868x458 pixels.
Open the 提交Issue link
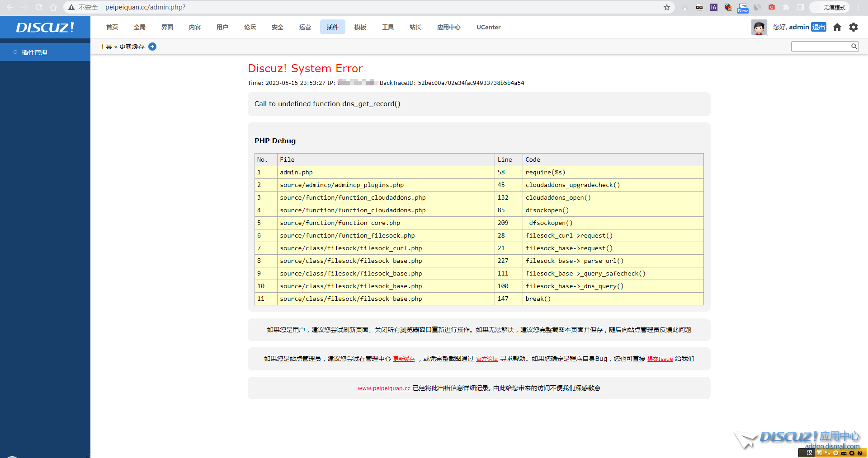click(x=660, y=359)
